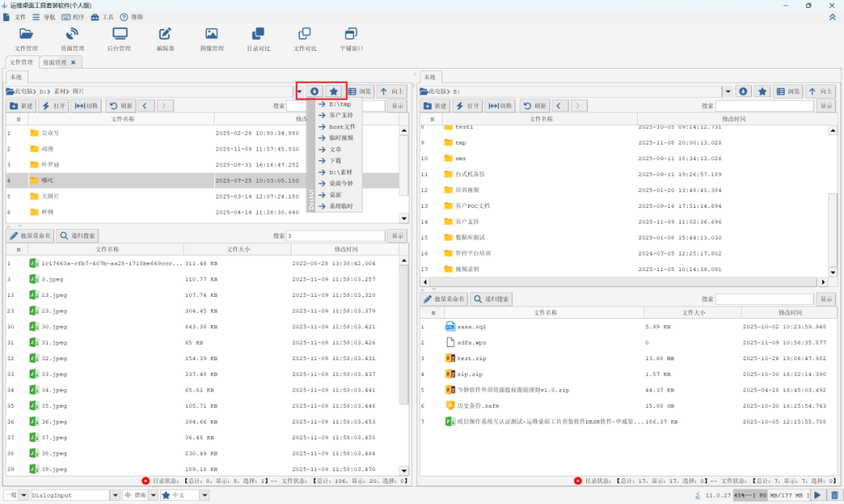Select the 哪吒 folder row

tap(202, 181)
